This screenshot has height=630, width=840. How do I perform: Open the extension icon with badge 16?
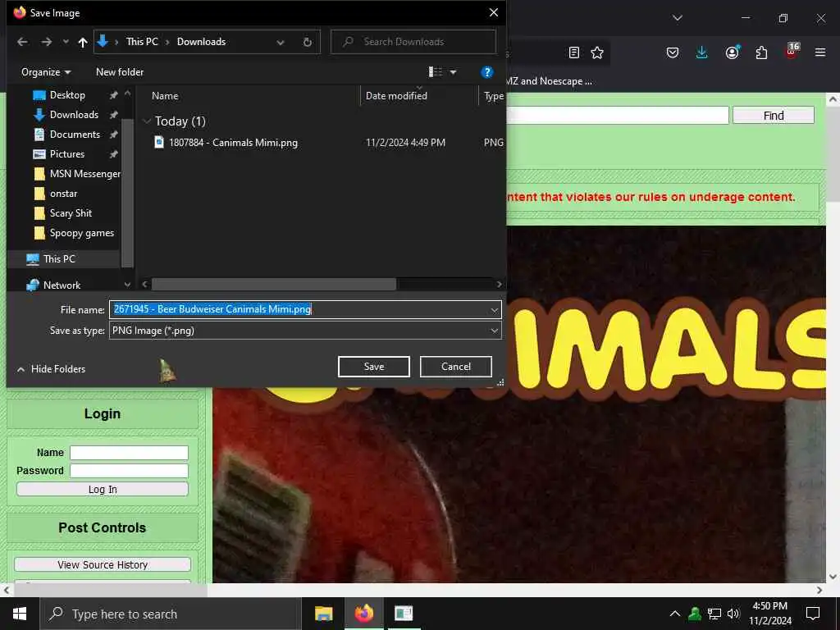(792, 52)
